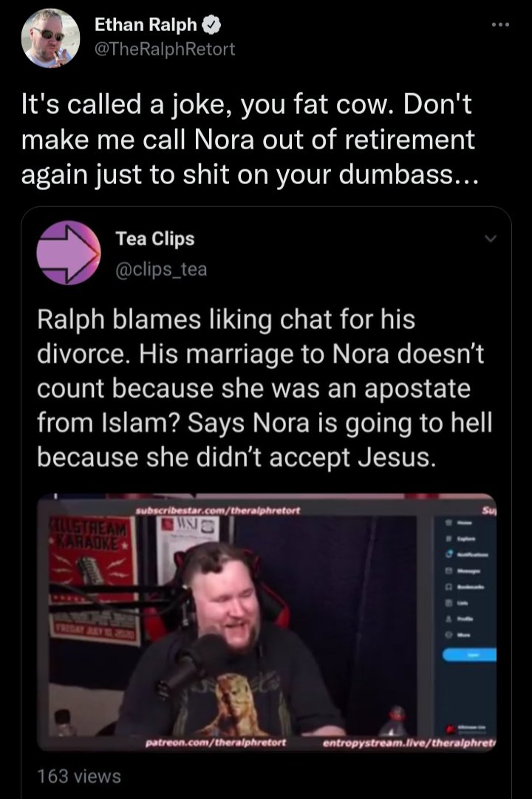Open the @clips_tea handle
532x799 pixels.
161,269
